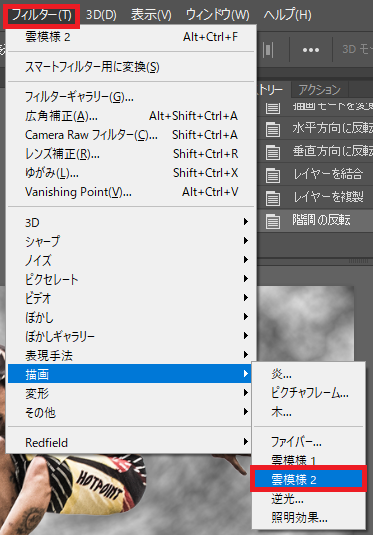Open フィルターギャラリー(G)...
Screen dimensions: 373x535
tap(131, 97)
